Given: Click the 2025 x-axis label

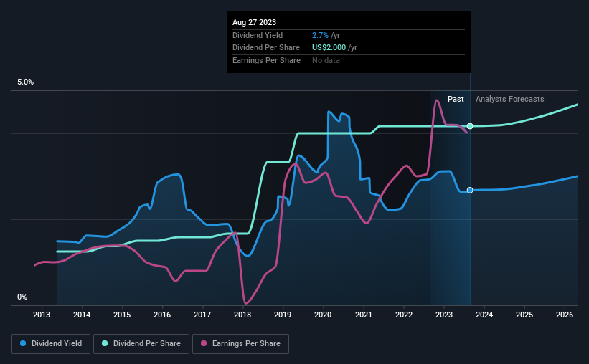Looking at the screenshot, I should [524, 315].
